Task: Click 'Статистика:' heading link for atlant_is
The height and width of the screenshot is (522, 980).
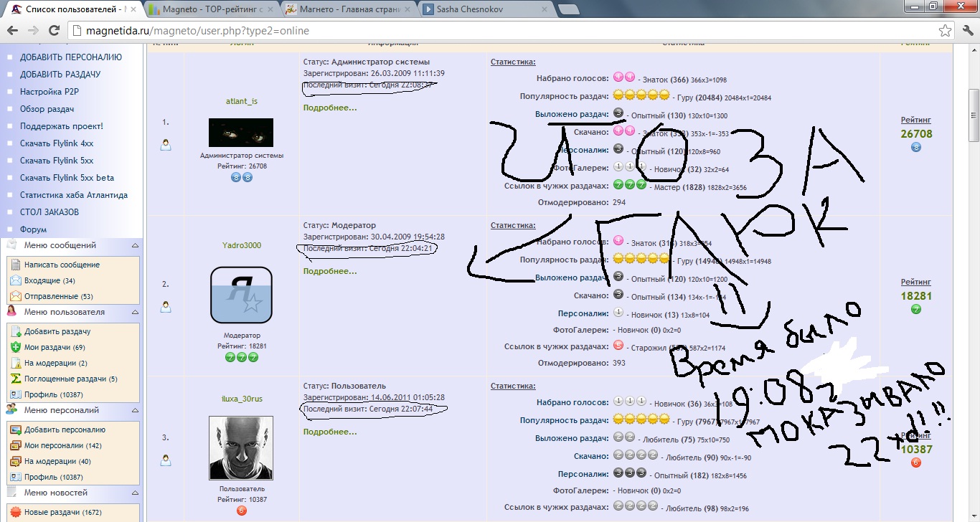Action: [513, 62]
